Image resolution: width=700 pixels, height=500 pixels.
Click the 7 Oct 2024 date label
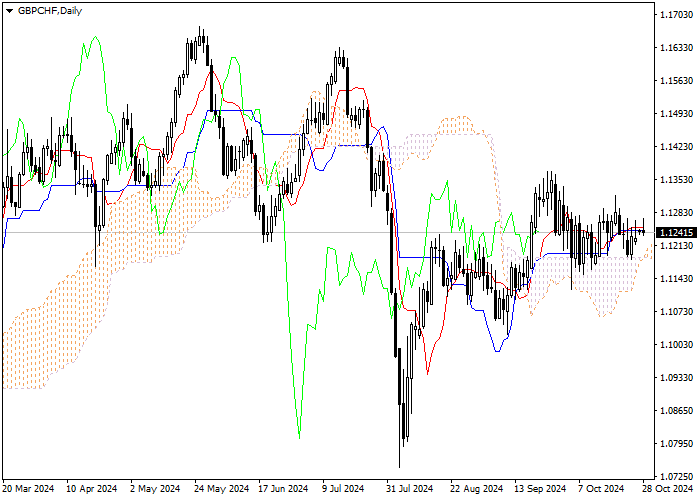point(601,489)
